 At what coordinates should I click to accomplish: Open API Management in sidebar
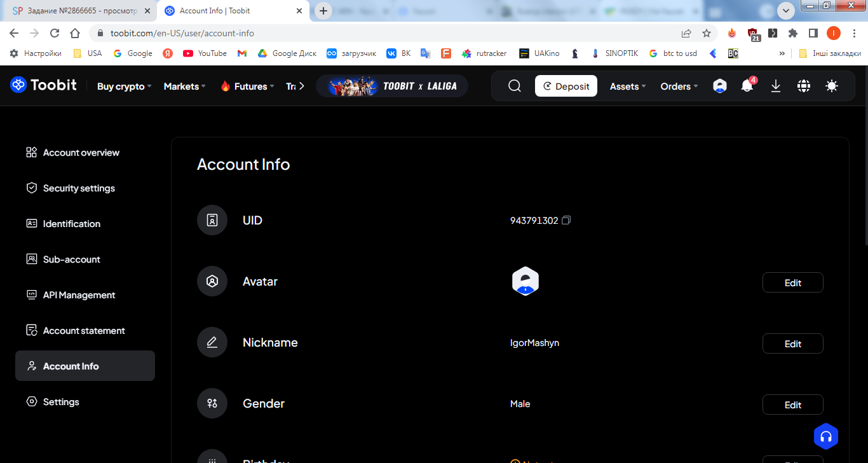coord(85,295)
